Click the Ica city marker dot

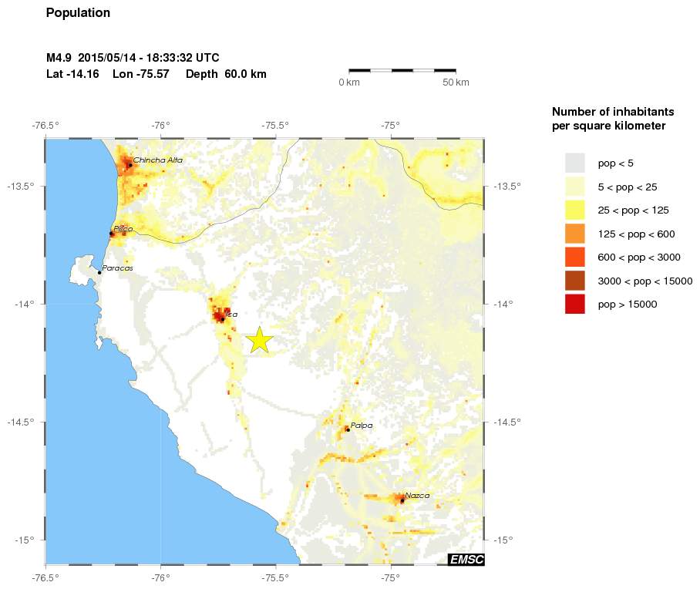tap(222, 318)
